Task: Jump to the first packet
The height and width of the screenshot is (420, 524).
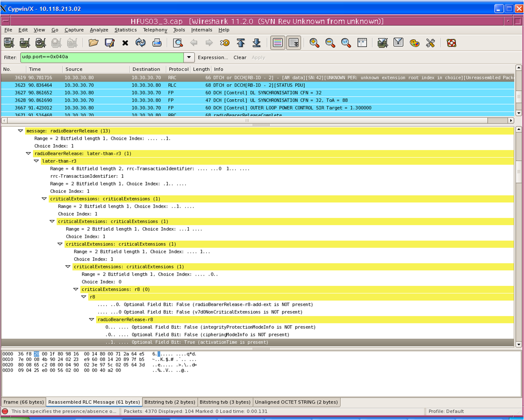Action: [x=241, y=43]
